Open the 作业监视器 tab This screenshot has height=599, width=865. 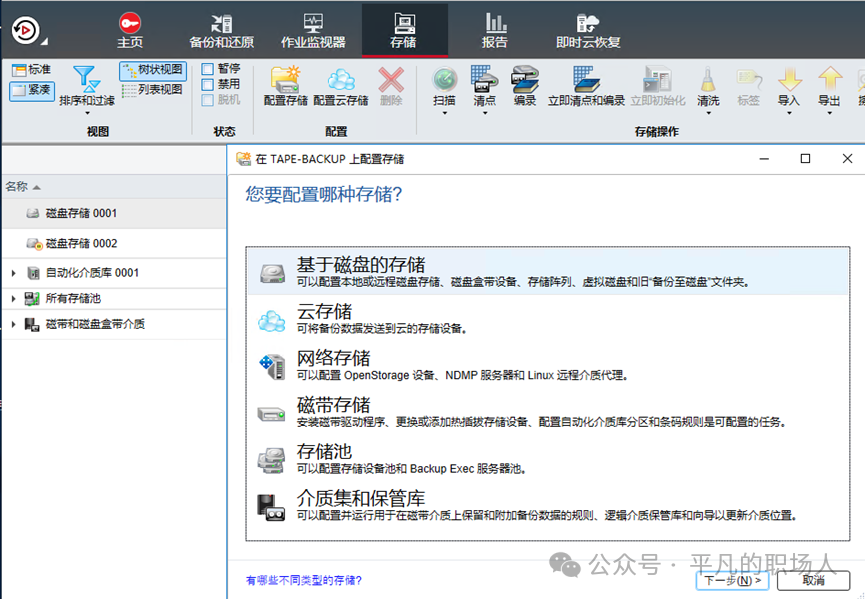pyautogui.click(x=312, y=30)
